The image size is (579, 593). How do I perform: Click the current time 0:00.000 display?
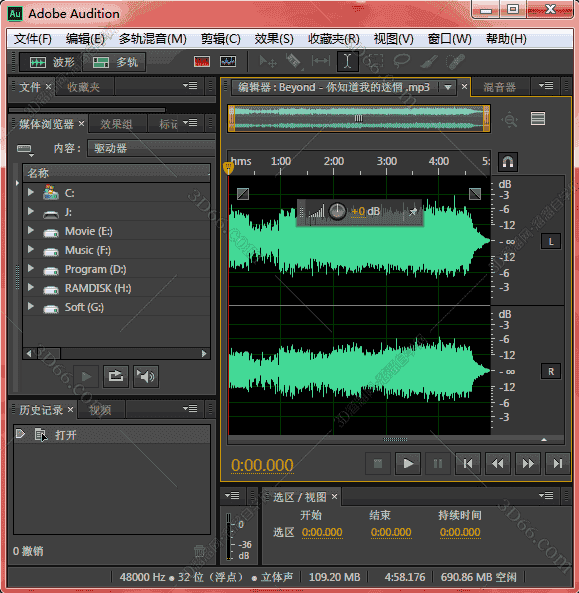[262, 465]
